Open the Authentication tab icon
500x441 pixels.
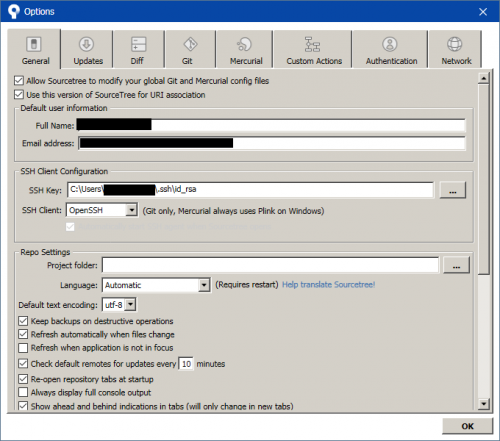(390, 44)
